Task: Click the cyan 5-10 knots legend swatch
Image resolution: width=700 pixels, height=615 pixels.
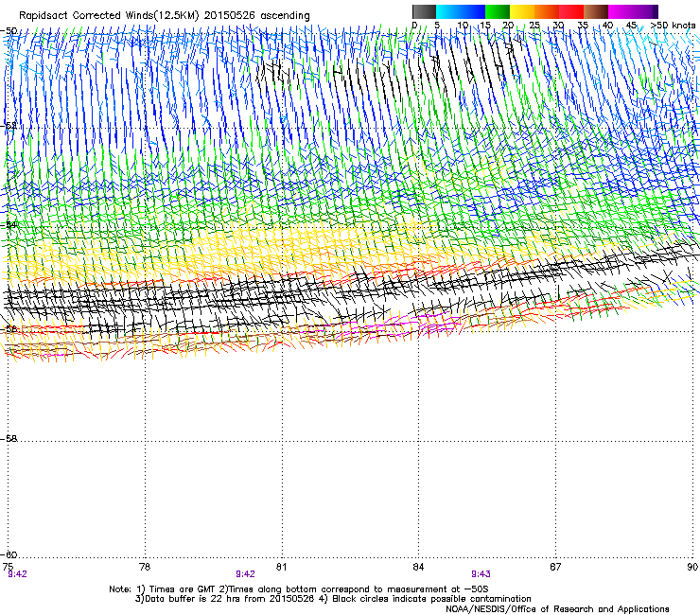Action: [448, 11]
